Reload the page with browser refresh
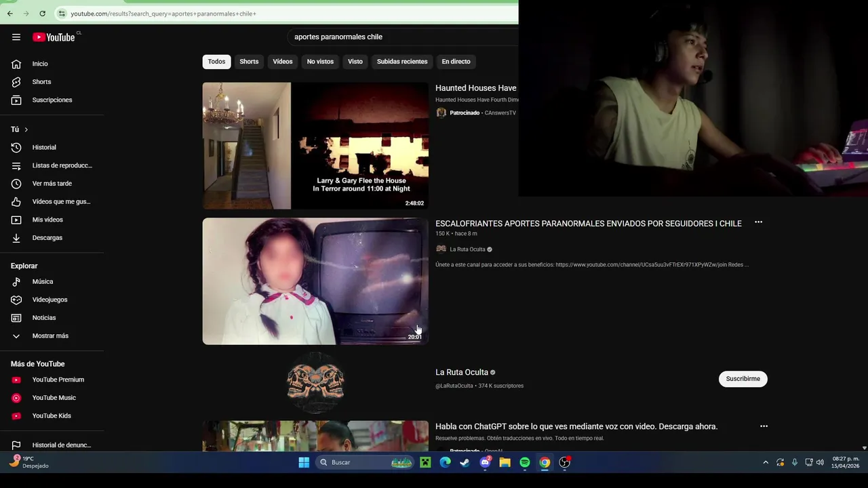The width and height of the screenshot is (868, 488). coord(42,14)
